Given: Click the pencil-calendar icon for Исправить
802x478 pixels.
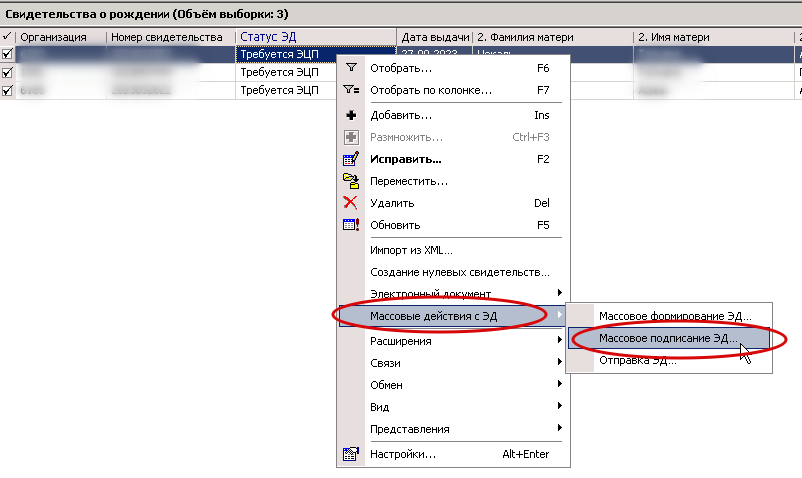Looking at the screenshot, I should (351, 159).
